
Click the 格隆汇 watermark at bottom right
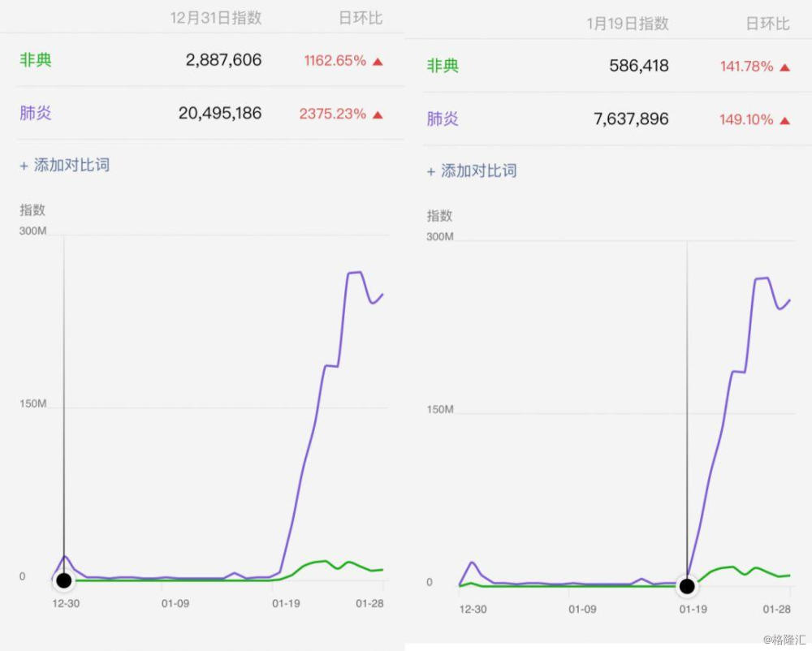point(783,640)
